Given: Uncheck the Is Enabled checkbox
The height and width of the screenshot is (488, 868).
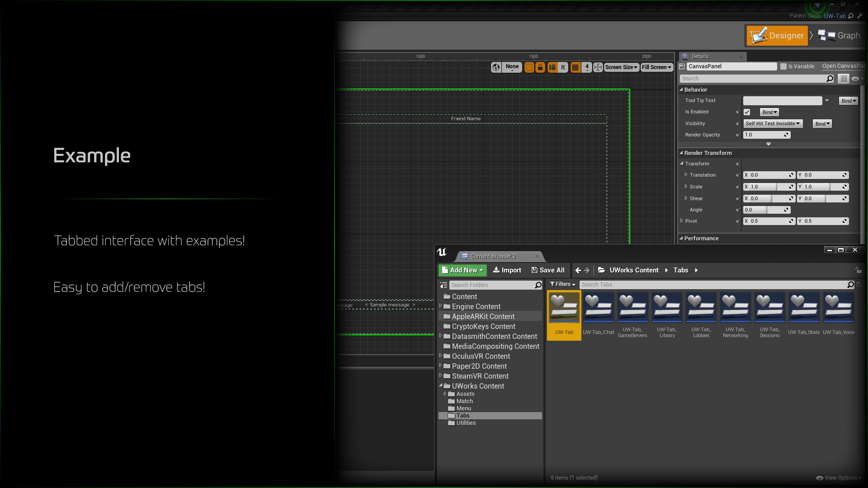Looking at the screenshot, I should tap(747, 112).
